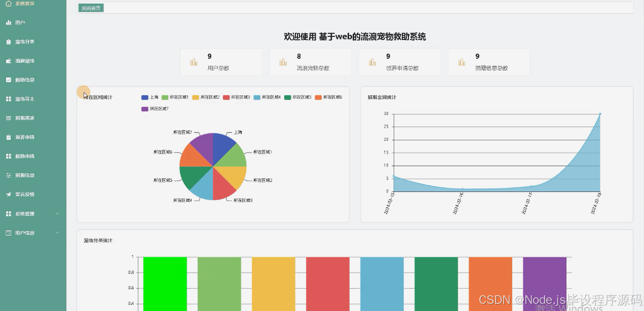
Task: Click the bar icon on 用户总数 card
Action: coord(194,62)
